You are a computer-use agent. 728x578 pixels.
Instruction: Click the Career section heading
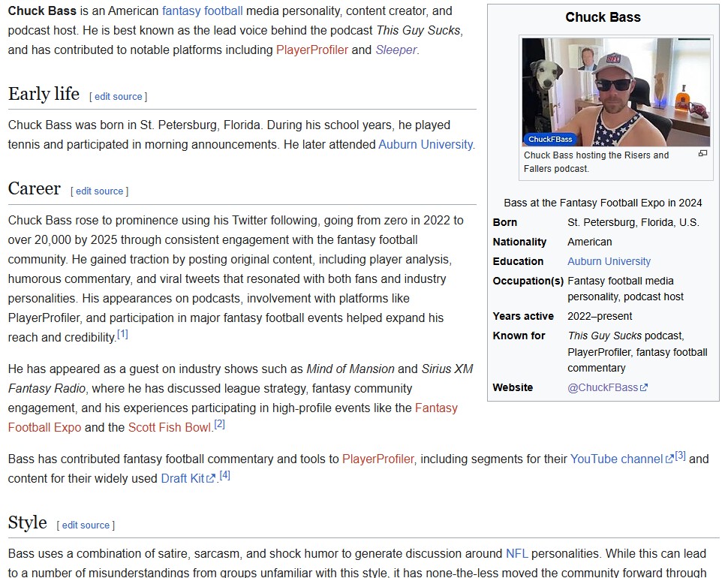pos(35,189)
